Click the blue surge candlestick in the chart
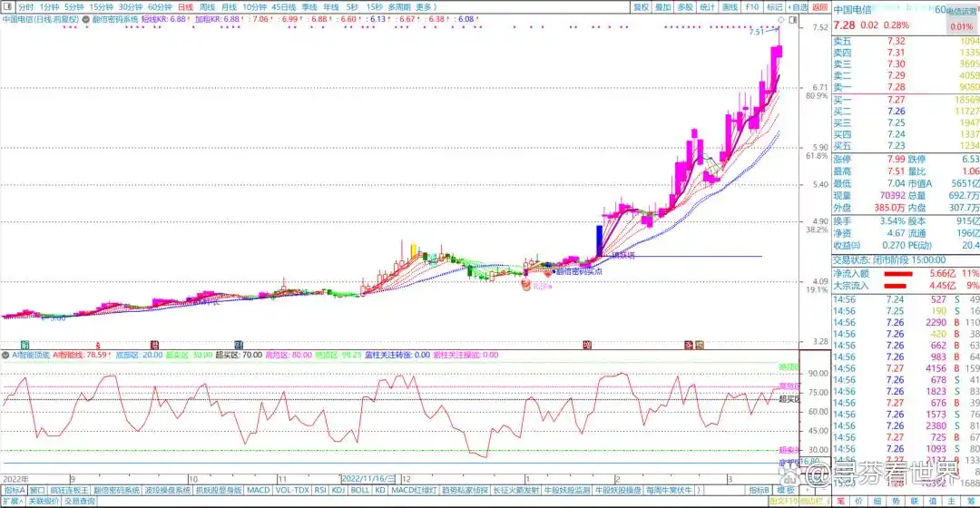Viewport: 980px width, 508px height. point(599,241)
